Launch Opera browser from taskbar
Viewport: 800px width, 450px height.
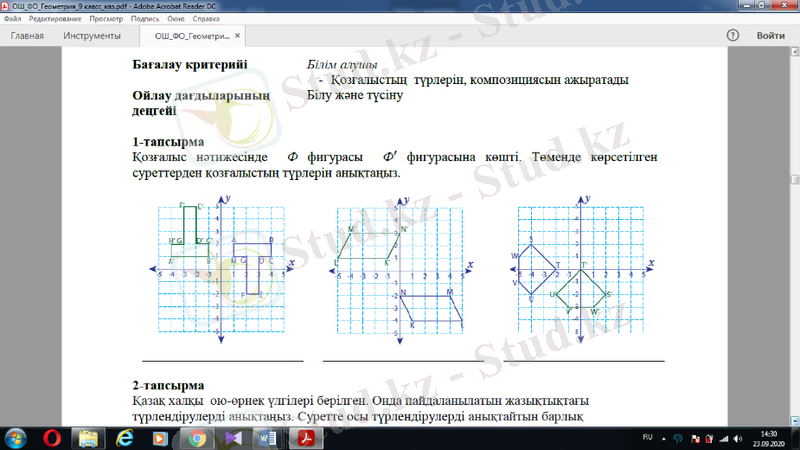click(52, 438)
